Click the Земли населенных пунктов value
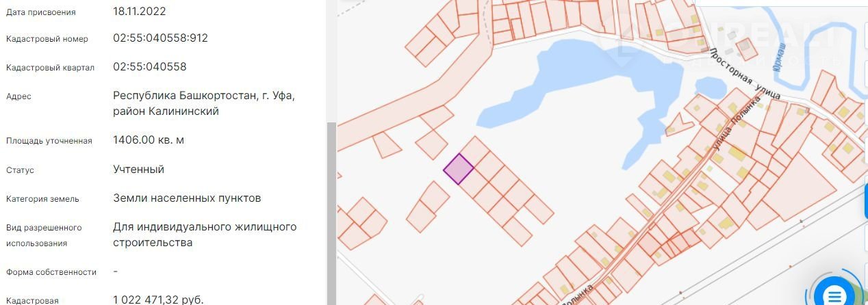The height and width of the screenshot is (305, 868). (x=186, y=198)
